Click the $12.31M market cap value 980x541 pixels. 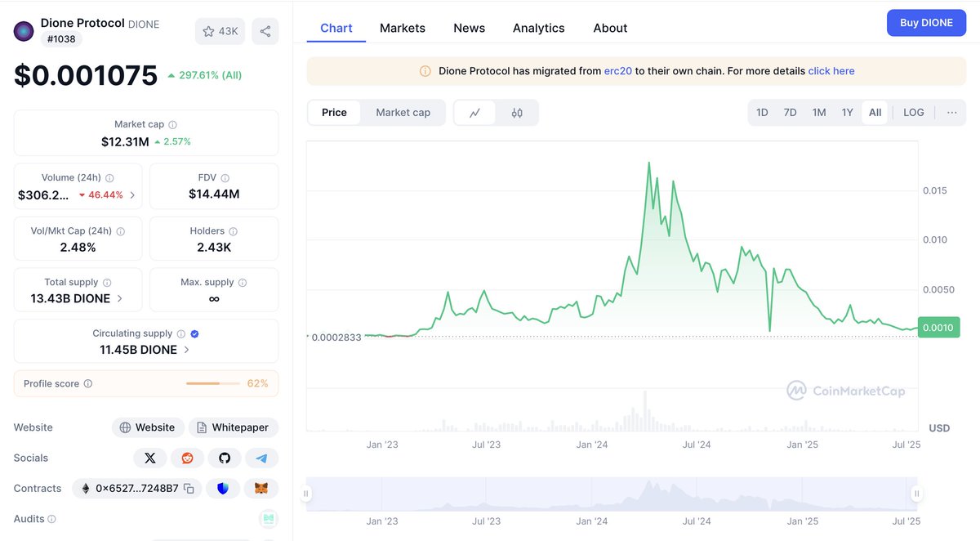point(125,142)
